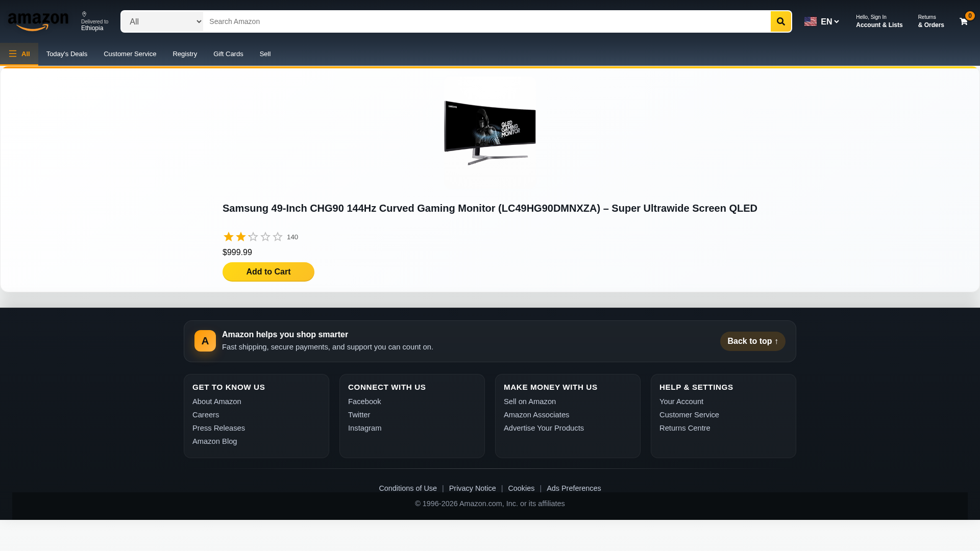Open the shopping cart icon
The width and height of the screenshot is (980, 551).
(963, 21)
